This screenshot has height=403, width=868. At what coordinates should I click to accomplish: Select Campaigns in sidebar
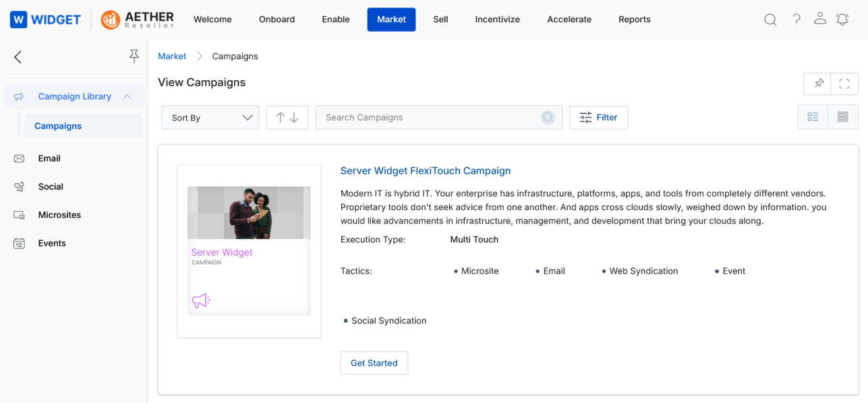click(83, 126)
